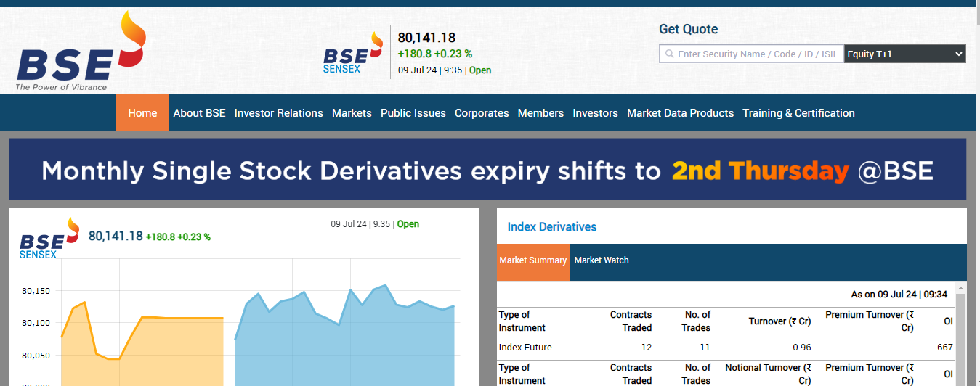Click the Single Stock Derivatives expiry banner
Screen dimensions: 980x386
[487, 170]
